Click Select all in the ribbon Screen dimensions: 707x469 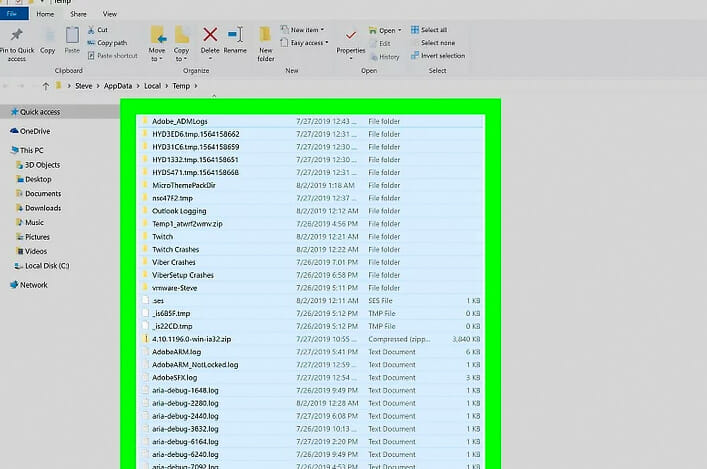(x=429, y=30)
